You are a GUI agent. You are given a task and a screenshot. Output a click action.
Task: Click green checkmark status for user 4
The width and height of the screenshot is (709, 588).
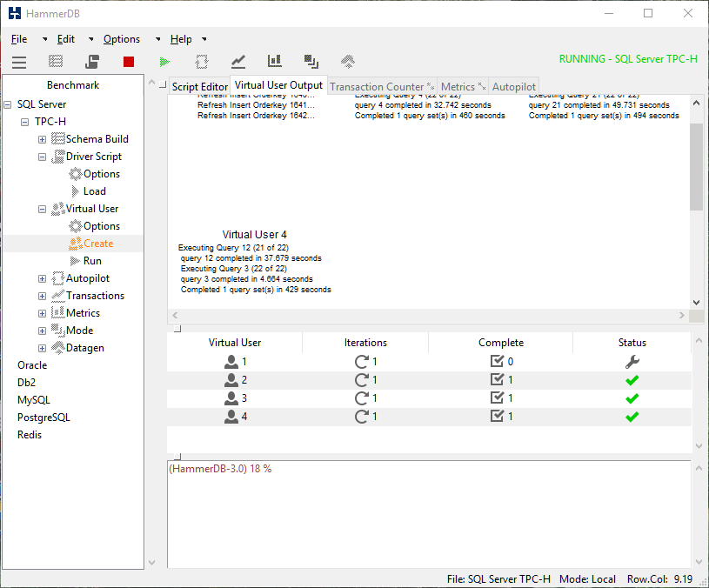(632, 417)
